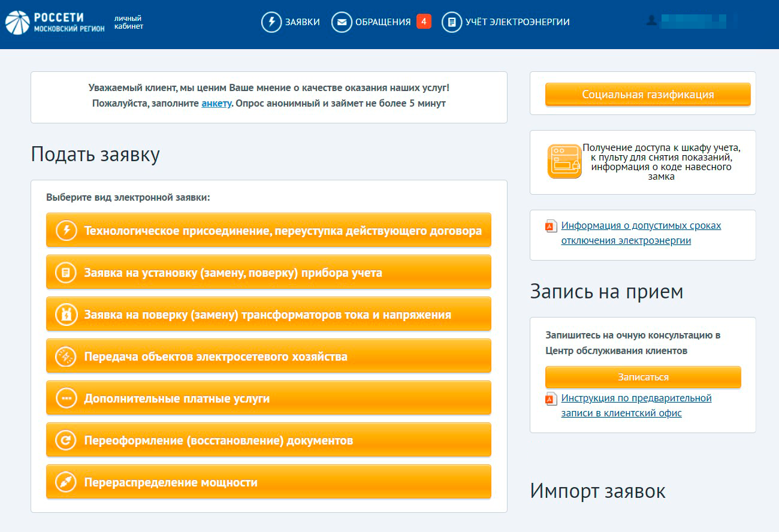Open Инструкция по предварительной записи link

(636, 406)
